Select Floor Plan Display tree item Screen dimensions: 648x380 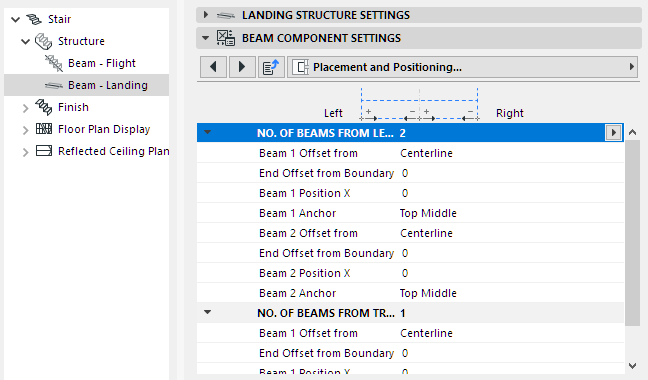click(104, 129)
